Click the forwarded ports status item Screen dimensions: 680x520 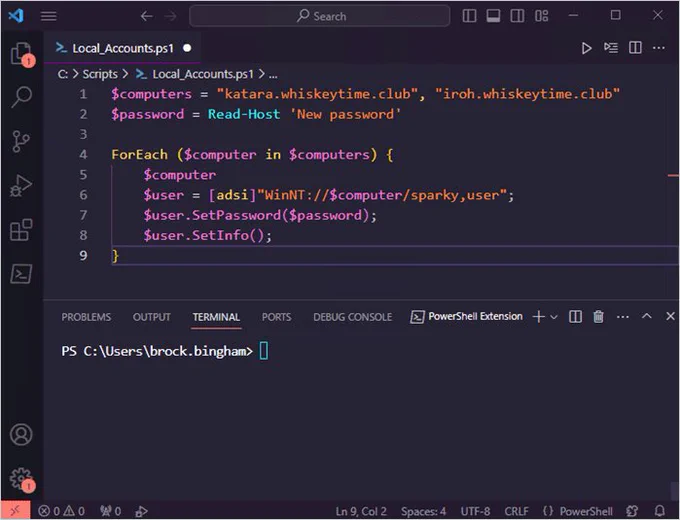(x=110, y=511)
